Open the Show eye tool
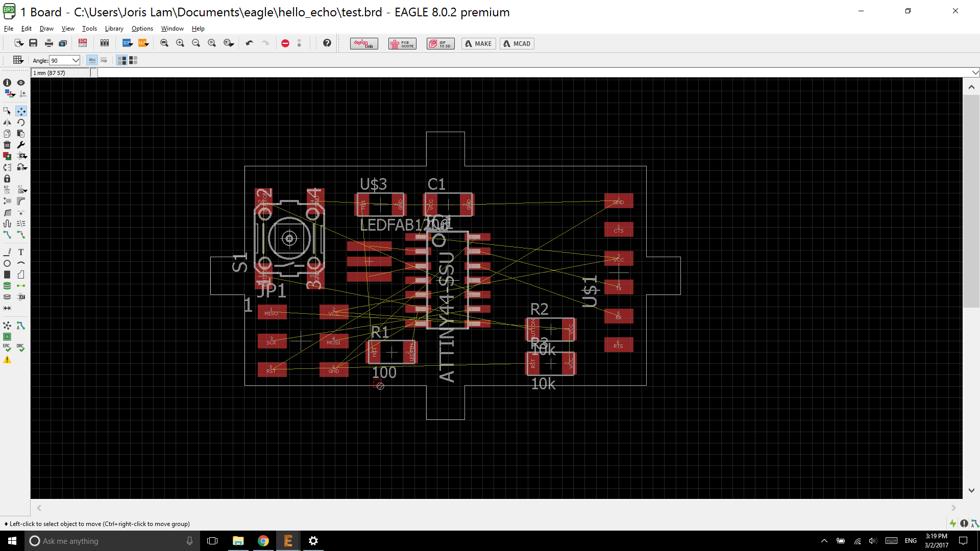This screenshot has width=980, height=551. pos(21,83)
